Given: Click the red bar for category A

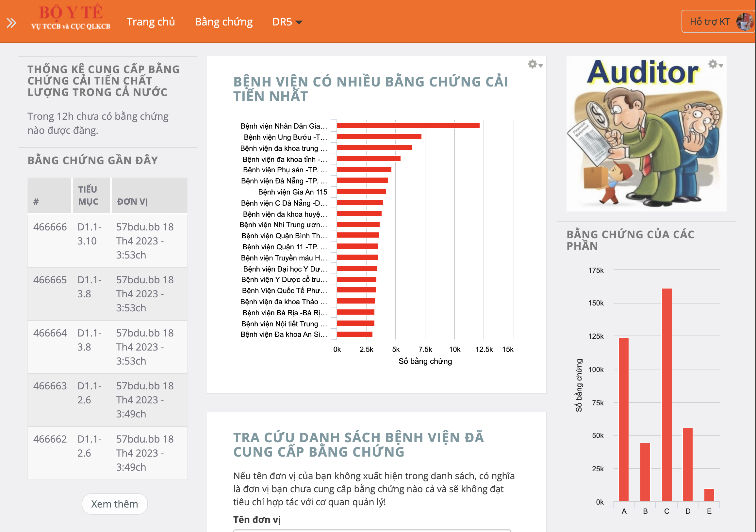Looking at the screenshot, I should (623, 419).
